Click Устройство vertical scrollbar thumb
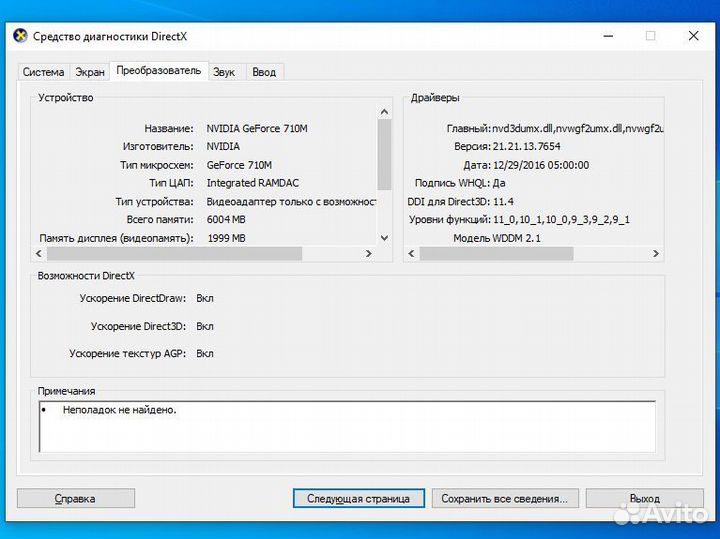 [384, 155]
